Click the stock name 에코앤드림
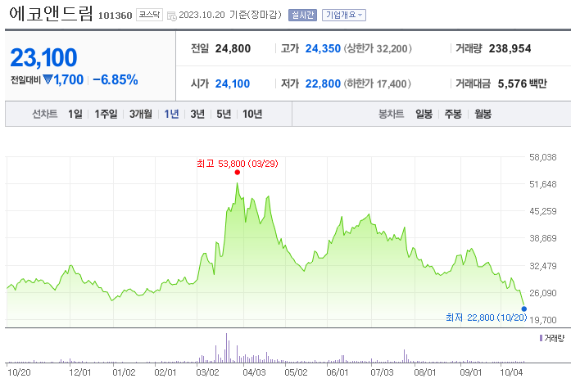The height and width of the screenshot is (392, 571). click(51, 14)
